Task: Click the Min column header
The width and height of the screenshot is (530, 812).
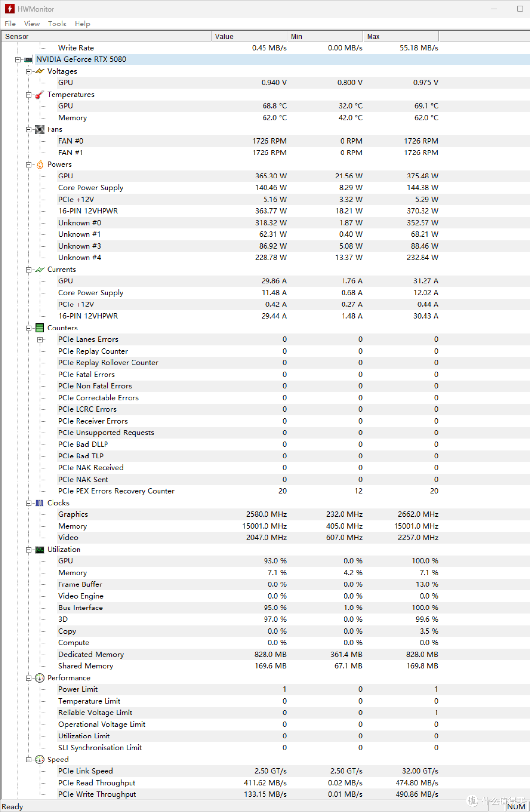Action: (x=325, y=36)
